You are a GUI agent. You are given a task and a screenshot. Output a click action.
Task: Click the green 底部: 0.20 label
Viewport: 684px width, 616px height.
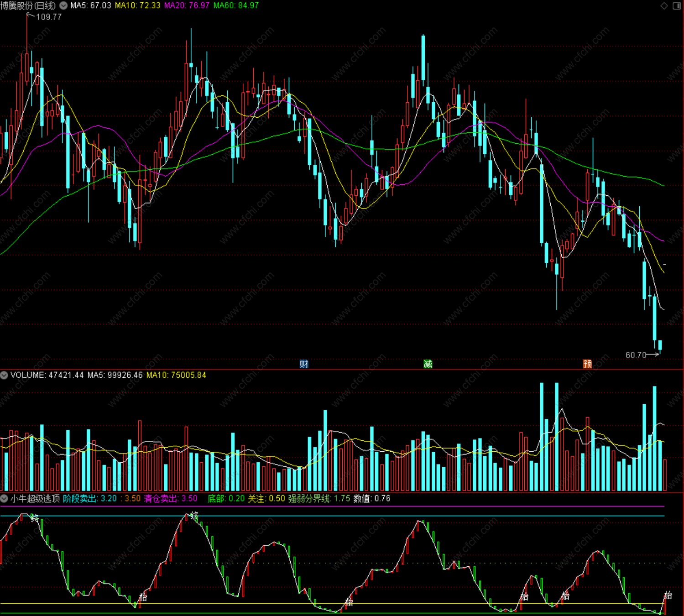(x=226, y=498)
